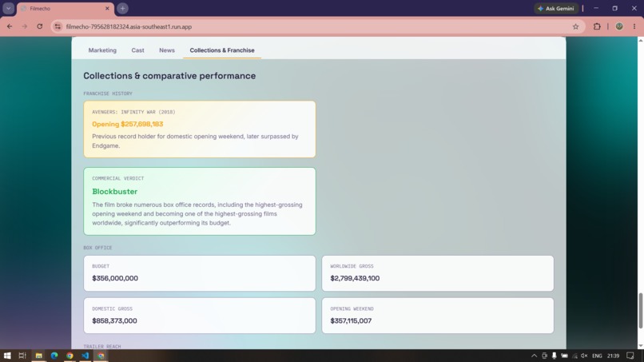Click the Worldwide Gross $2,799,439,100 value
The height and width of the screenshot is (362, 644).
click(x=355, y=278)
